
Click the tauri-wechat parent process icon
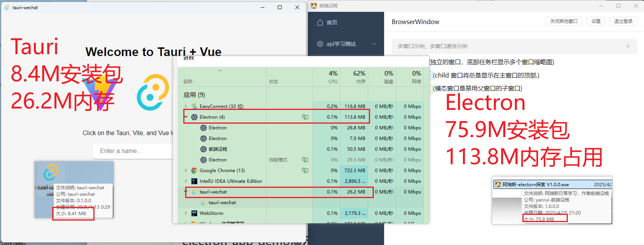(x=194, y=192)
